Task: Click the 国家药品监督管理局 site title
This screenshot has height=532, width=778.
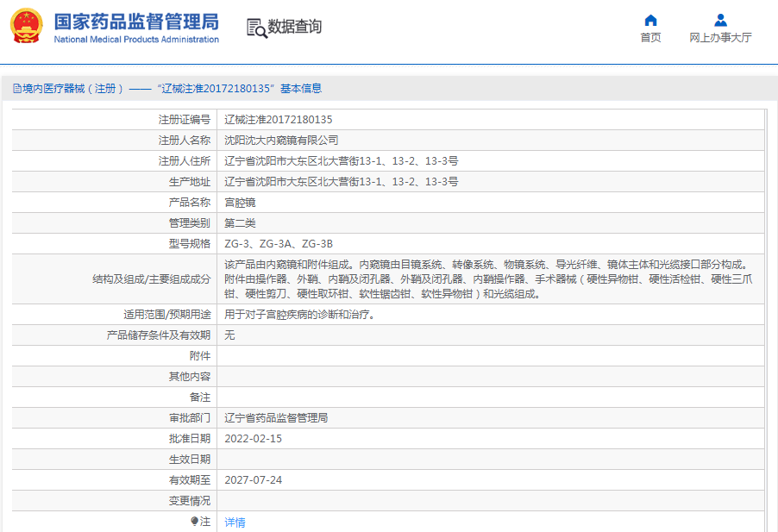Action: (x=136, y=22)
